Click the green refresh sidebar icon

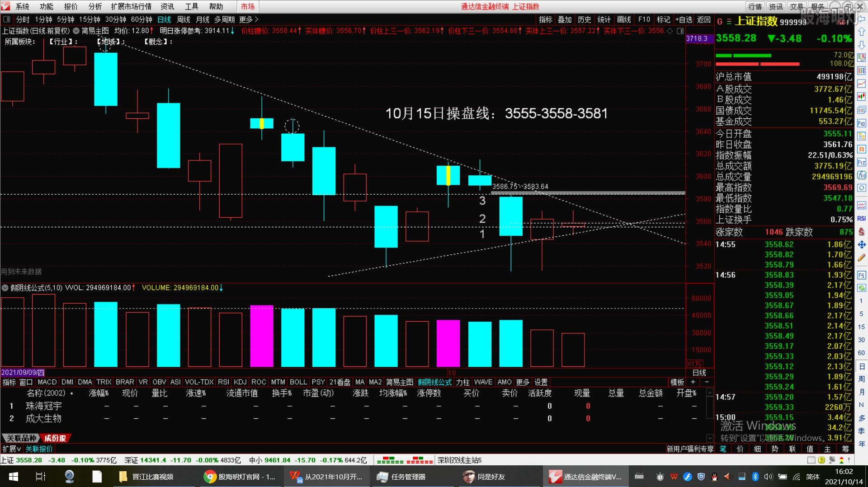click(x=861, y=288)
